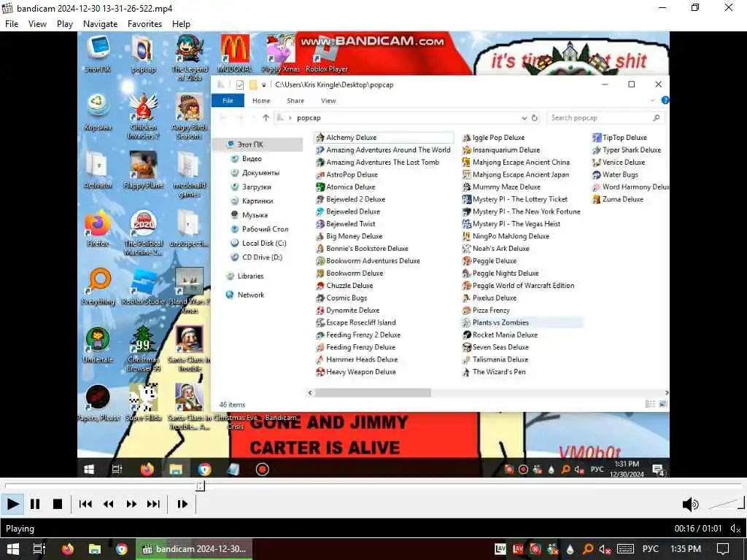Stop playback with the Stop button
This screenshot has width=747, height=560.
click(57, 504)
